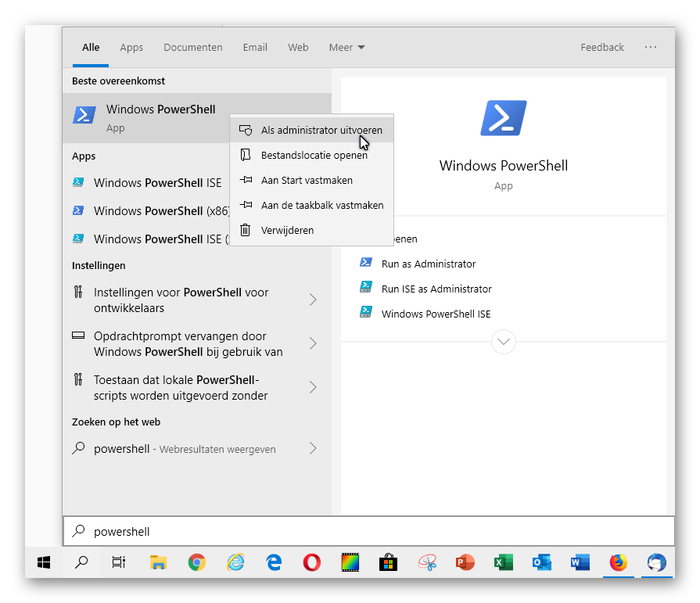
Task: Select the Alle tab
Action: [91, 47]
